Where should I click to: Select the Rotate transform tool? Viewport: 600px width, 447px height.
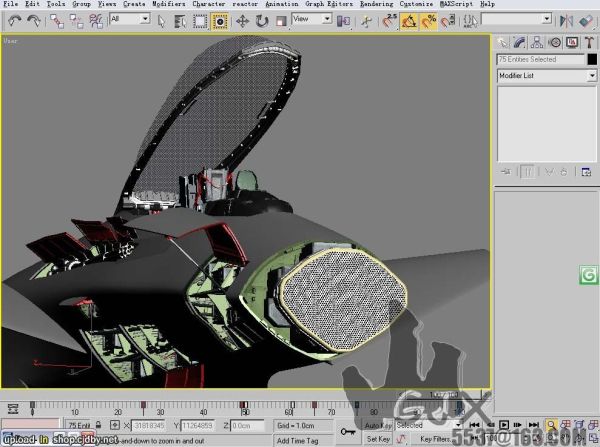260,19
